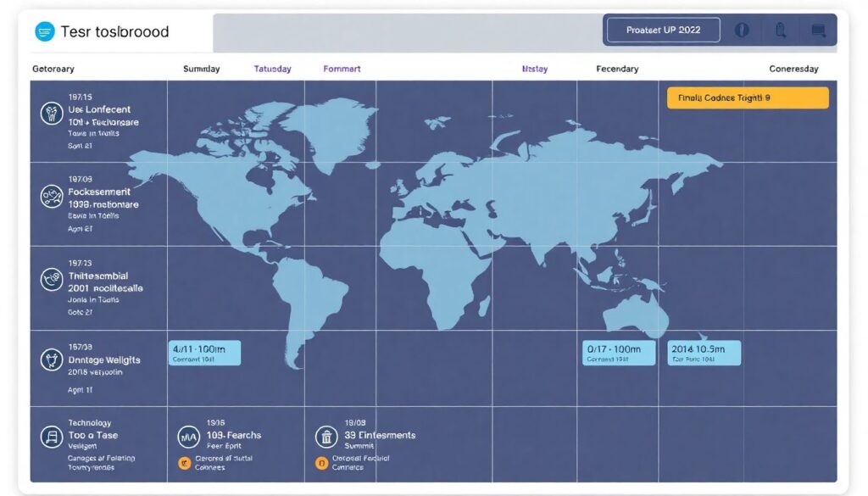Click the yellow Finaly Codnee Tognti banner
The image size is (868, 496).
747,98
